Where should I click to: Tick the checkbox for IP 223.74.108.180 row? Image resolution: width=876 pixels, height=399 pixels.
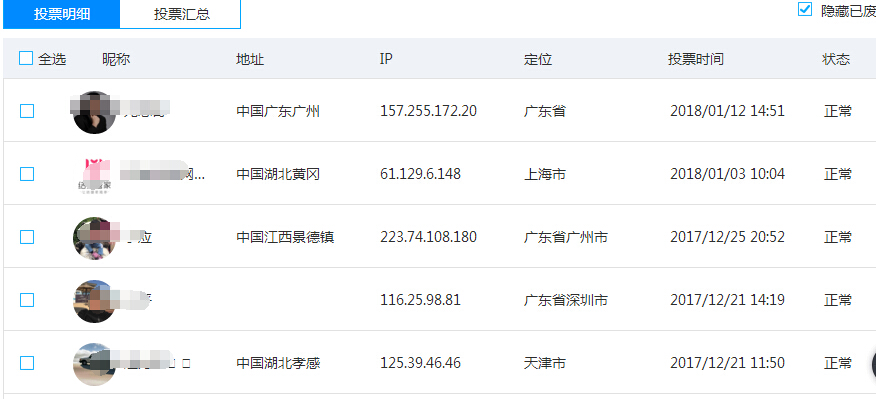(27, 237)
